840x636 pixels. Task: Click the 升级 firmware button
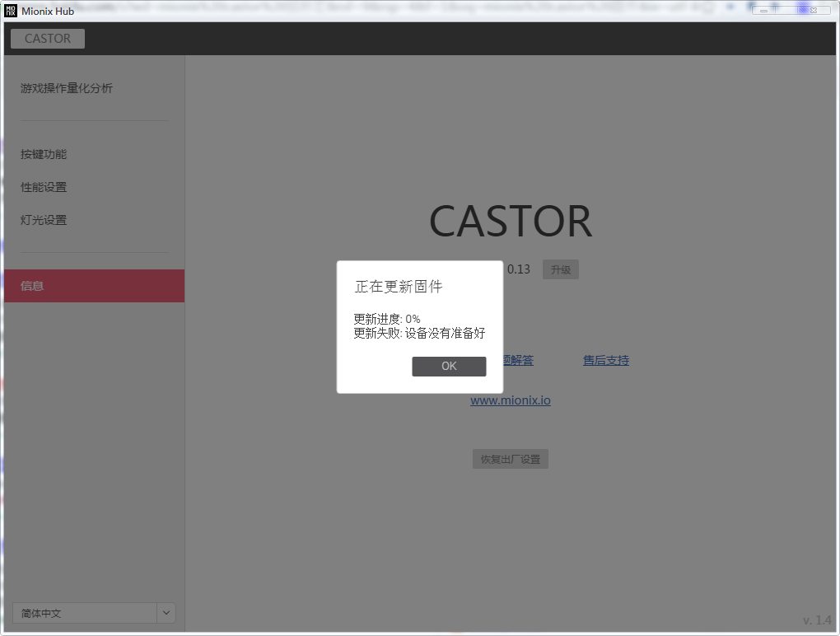pyautogui.click(x=560, y=269)
